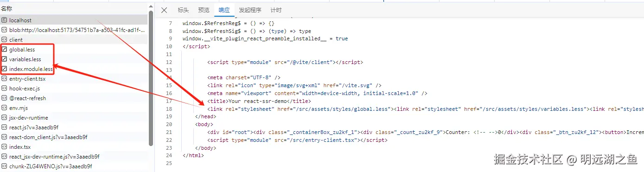Image resolution: width=644 pixels, height=172 pixels.
Task: Select the react.js?v=3aaedb9f request
Action: (74, 127)
